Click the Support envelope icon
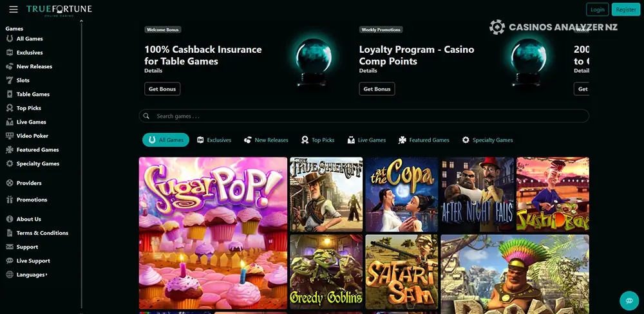 tap(10, 246)
